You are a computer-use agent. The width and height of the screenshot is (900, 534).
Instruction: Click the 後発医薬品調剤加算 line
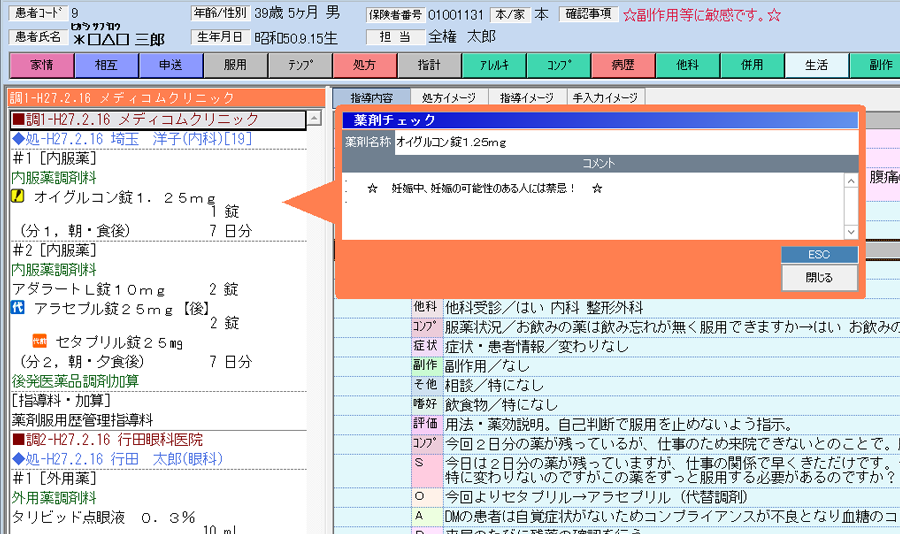pos(75,381)
